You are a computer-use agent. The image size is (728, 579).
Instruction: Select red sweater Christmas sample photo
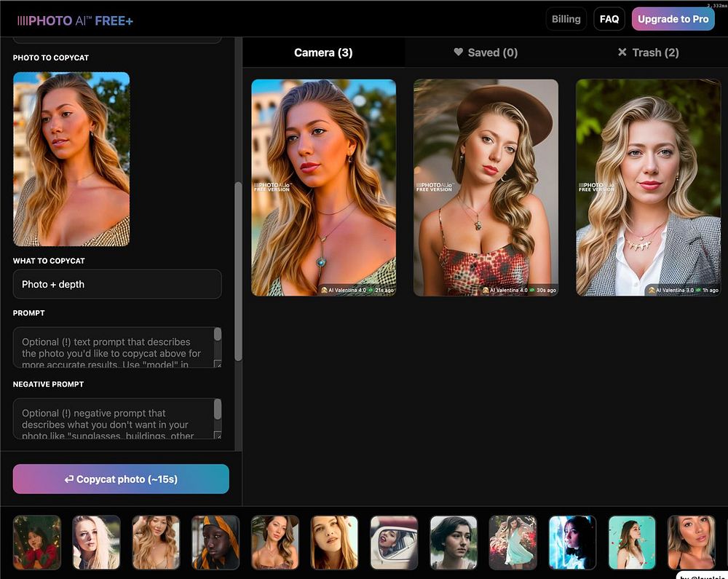pyautogui.click(x=37, y=543)
